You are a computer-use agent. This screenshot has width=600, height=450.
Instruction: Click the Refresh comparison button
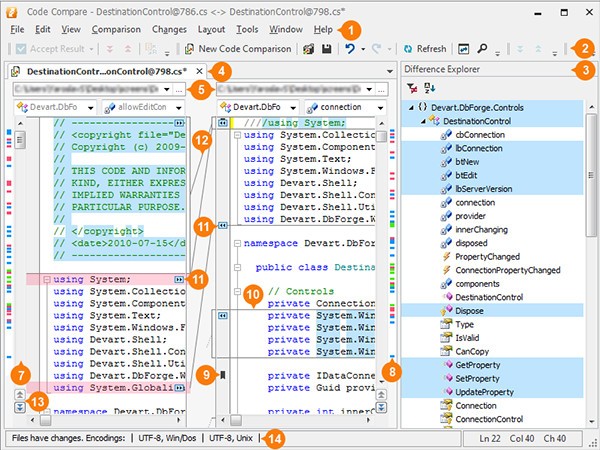click(x=424, y=48)
